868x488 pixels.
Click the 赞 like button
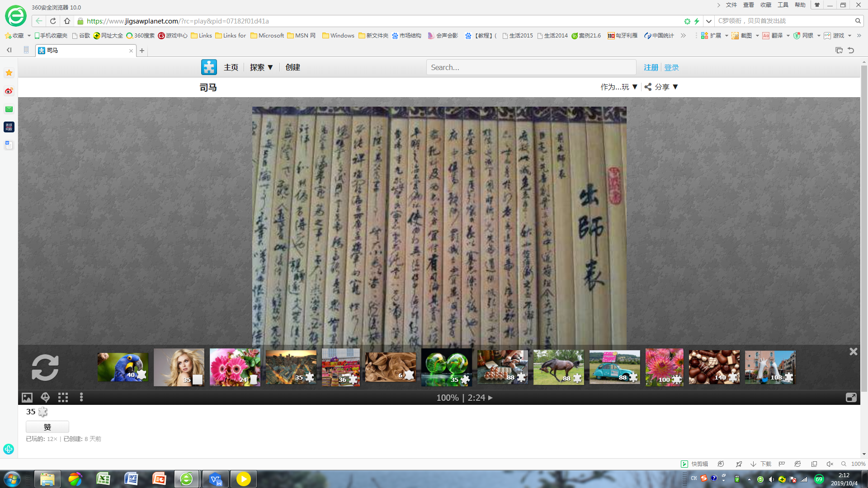(x=47, y=427)
